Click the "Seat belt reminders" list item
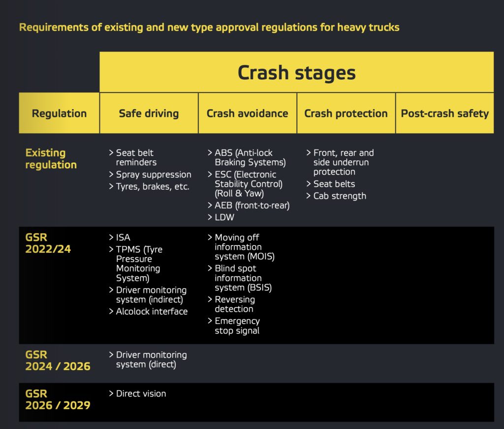Viewport: 504px width, 429px height. pyautogui.click(x=136, y=157)
